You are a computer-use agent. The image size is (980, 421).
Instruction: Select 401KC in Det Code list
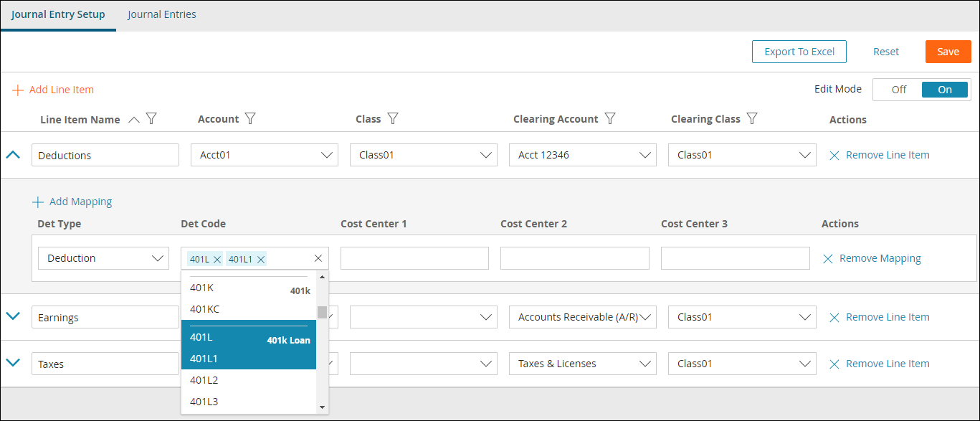(249, 309)
